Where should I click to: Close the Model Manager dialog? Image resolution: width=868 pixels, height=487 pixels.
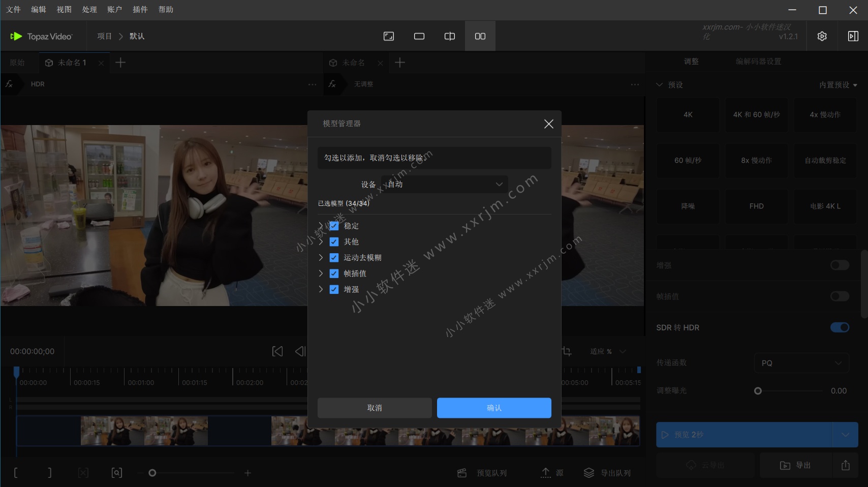[548, 124]
